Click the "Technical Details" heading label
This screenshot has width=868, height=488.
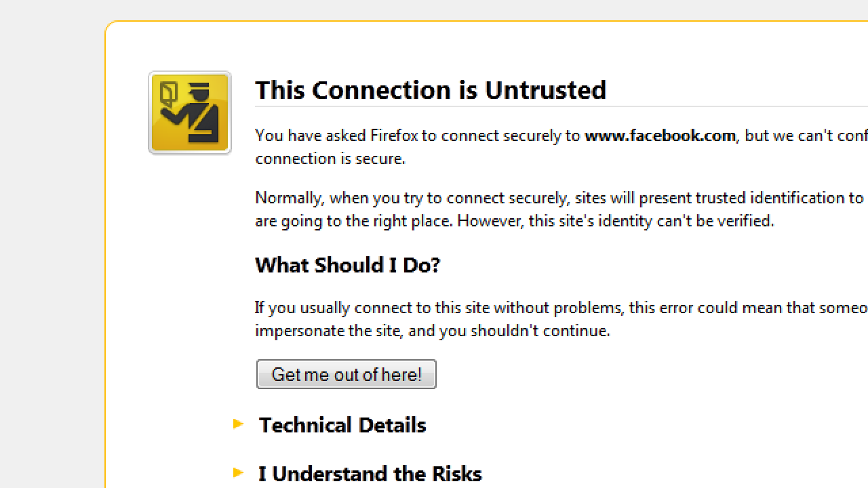point(342,425)
